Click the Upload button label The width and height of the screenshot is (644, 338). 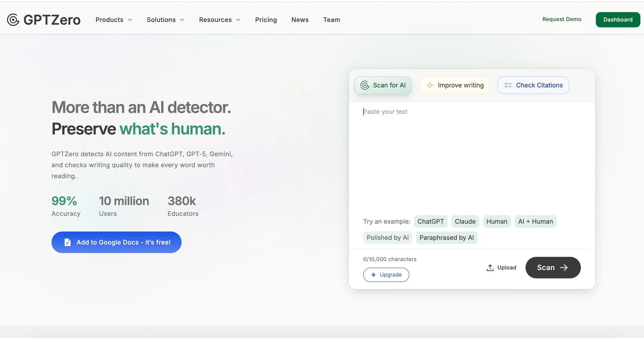(507, 267)
